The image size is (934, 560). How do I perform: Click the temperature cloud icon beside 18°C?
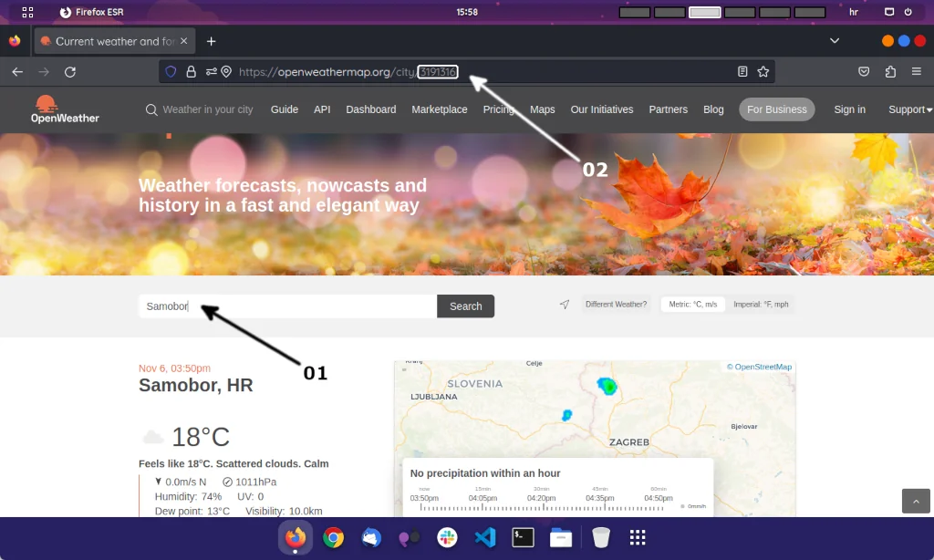pos(151,436)
